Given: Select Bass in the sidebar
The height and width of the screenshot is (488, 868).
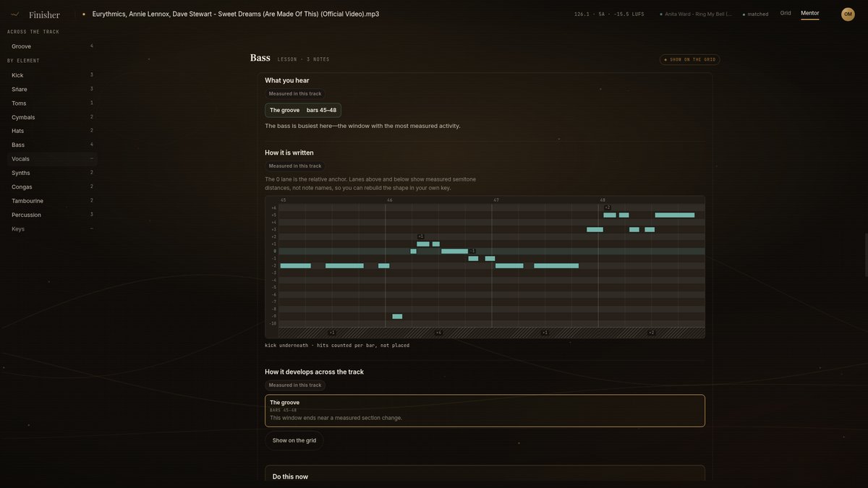Looking at the screenshot, I should 52,145.
